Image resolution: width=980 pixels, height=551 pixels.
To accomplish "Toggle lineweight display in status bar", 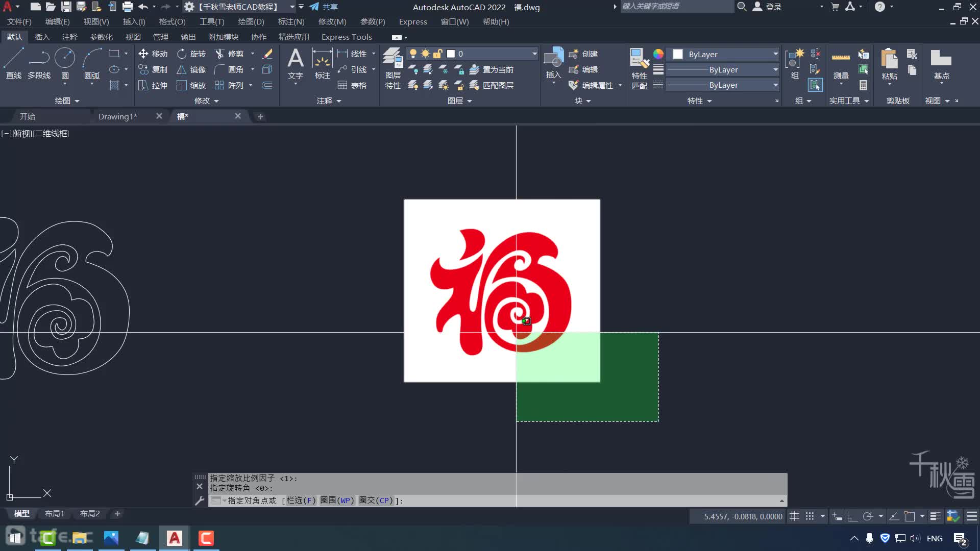I will (935, 516).
